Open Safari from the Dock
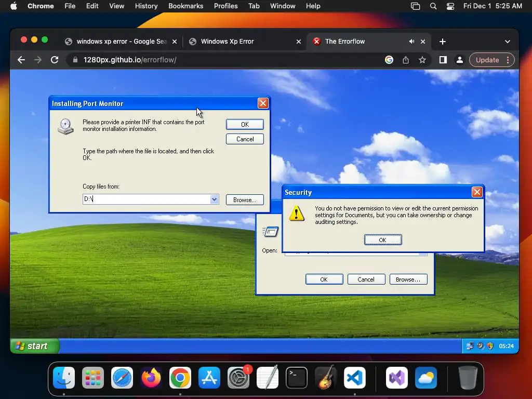 122,378
